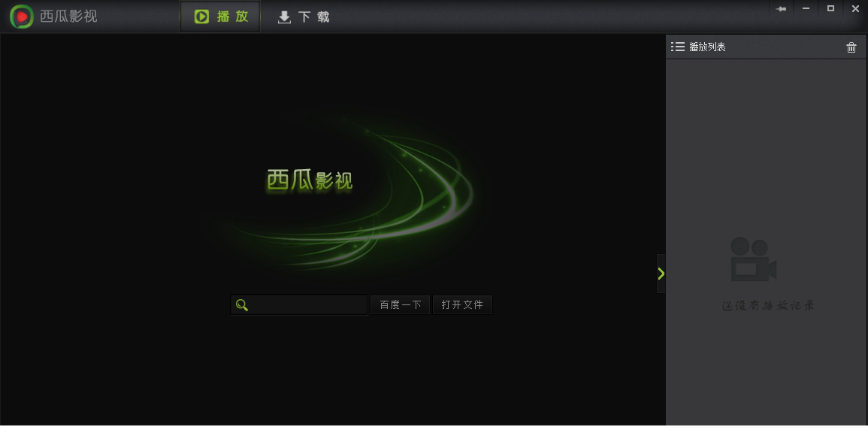
Task: Focus the search input field
Action: [x=298, y=304]
